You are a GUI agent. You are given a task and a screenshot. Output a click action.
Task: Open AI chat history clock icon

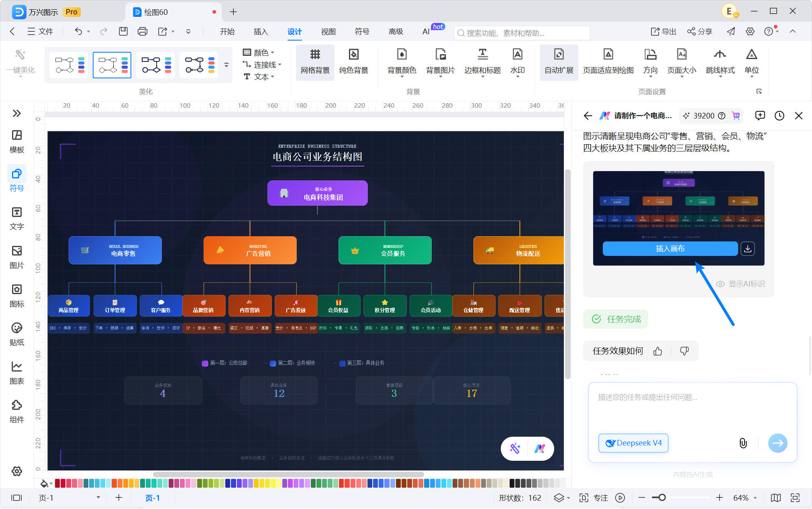pos(779,116)
